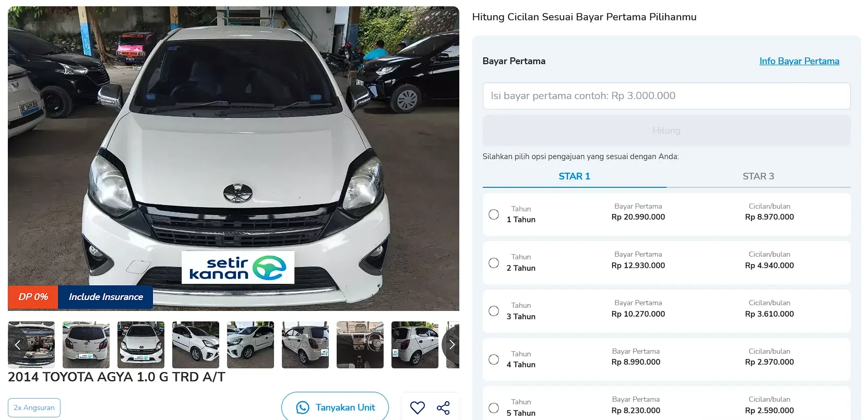Open the dashboard interior thumbnail
This screenshot has height=420, width=868.
click(360, 344)
